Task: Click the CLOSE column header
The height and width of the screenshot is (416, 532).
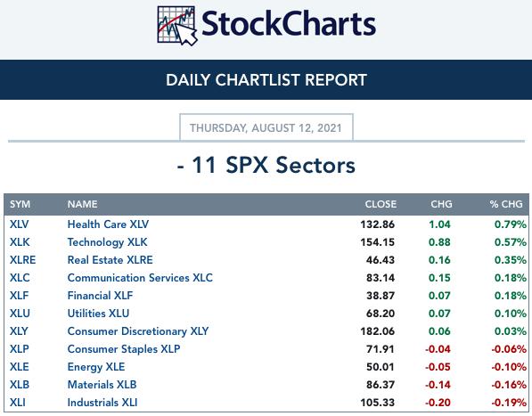Action: 381,204
